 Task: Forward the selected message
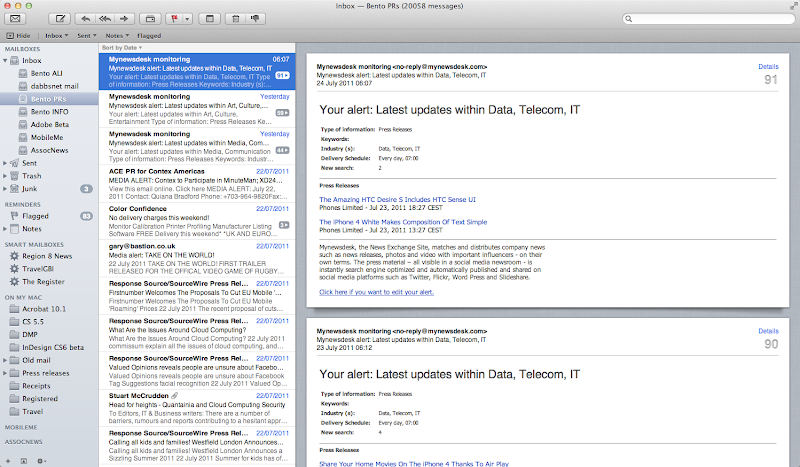click(124, 19)
